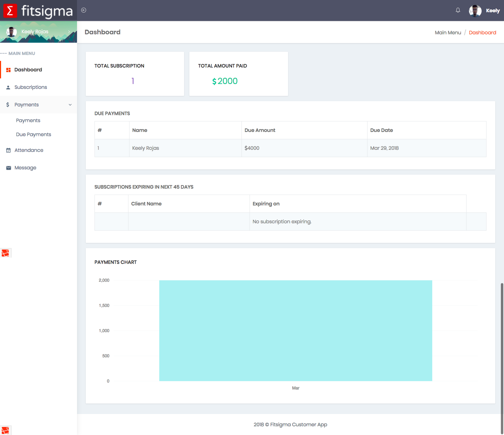Click the Dashboard breadcrumb link
The width and height of the screenshot is (504, 435).
coord(482,33)
